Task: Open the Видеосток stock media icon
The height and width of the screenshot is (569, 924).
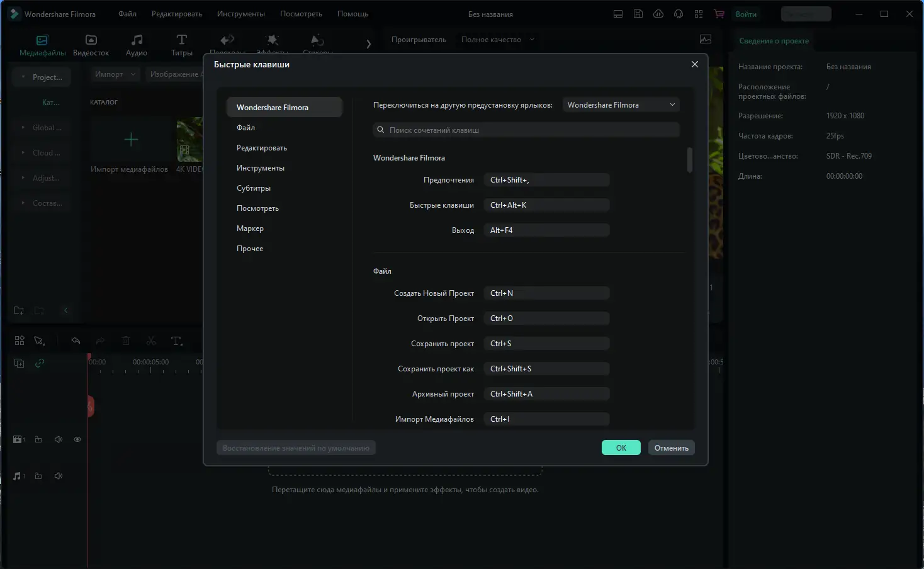Action: coord(91,40)
